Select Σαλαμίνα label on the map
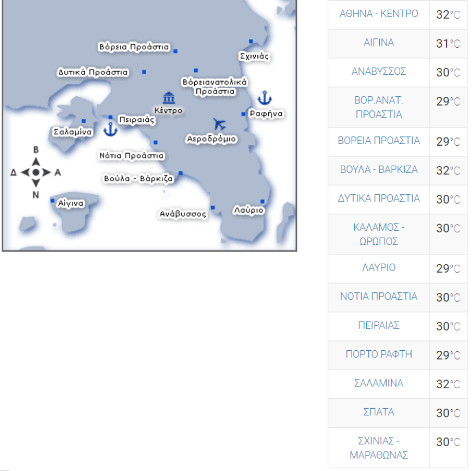 72,132
